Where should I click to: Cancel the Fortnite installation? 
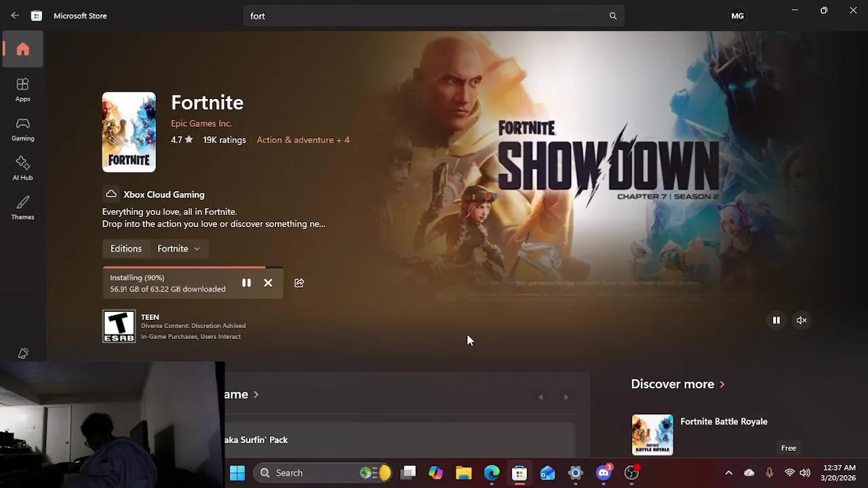point(268,283)
